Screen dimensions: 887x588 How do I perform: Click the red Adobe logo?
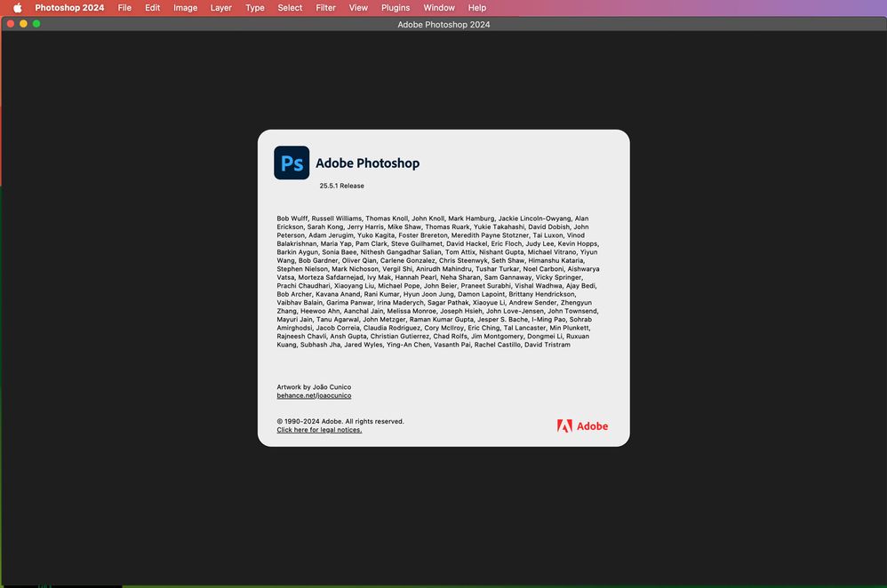coord(582,426)
